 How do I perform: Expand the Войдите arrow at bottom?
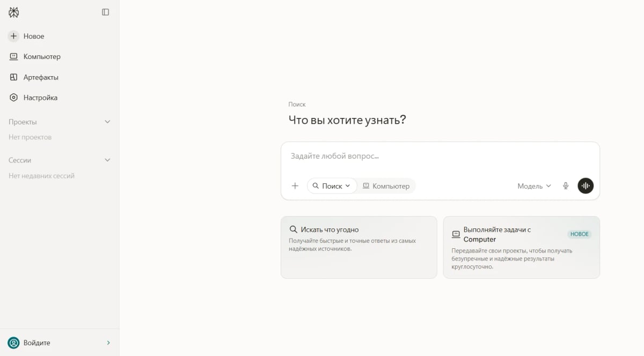[108, 343]
